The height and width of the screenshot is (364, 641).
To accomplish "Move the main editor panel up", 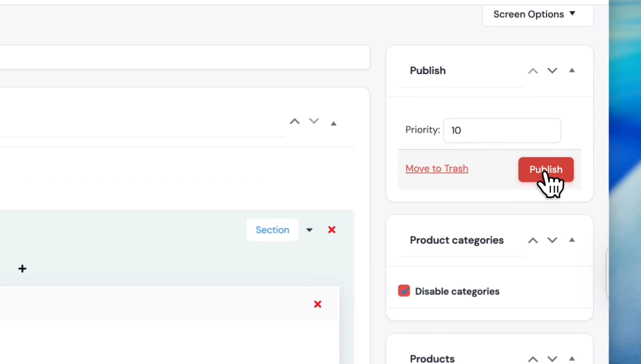I will point(295,122).
